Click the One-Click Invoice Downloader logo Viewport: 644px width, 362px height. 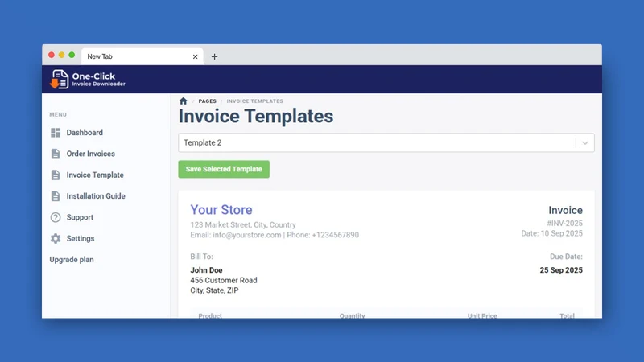pyautogui.click(x=88, y=79)
